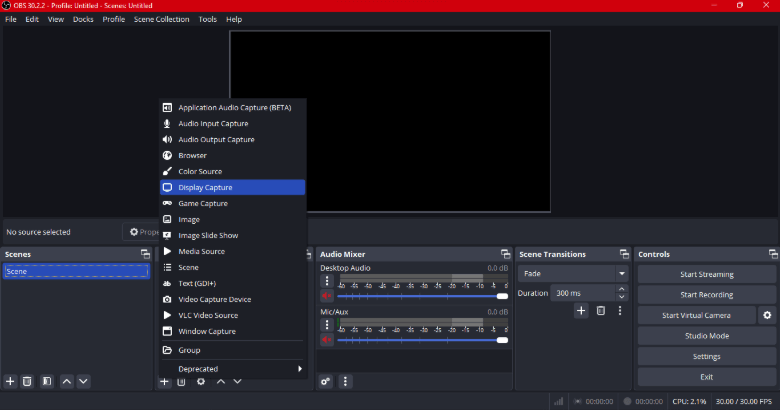Screen dimensions: 780x410
Task: Choose Audio Input Capture from menu
Action: (x=232, y=123)
